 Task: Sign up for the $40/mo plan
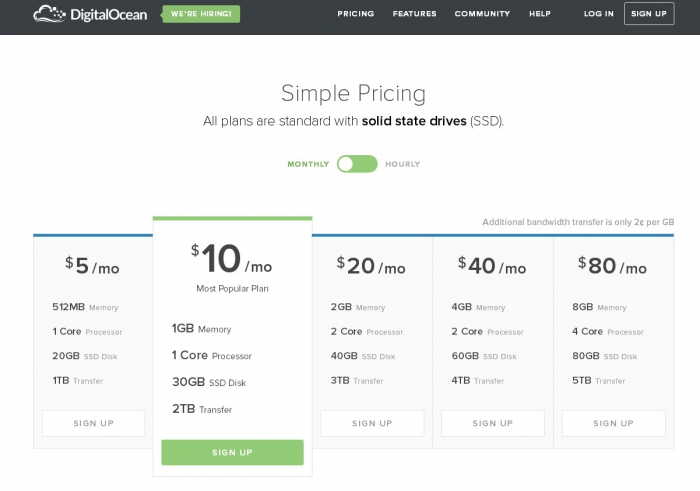pyautogui.click(x=492, y=423)
